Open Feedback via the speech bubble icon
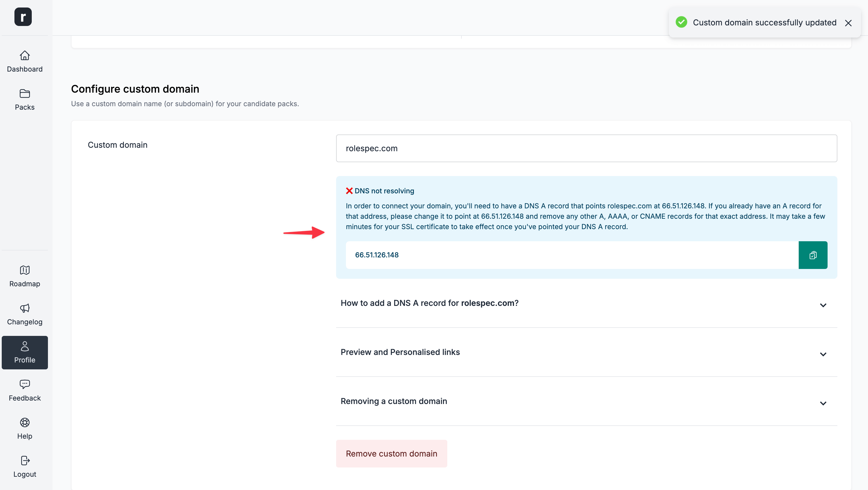This screenshot has width=868, height=490. click(x=25, y=384)
